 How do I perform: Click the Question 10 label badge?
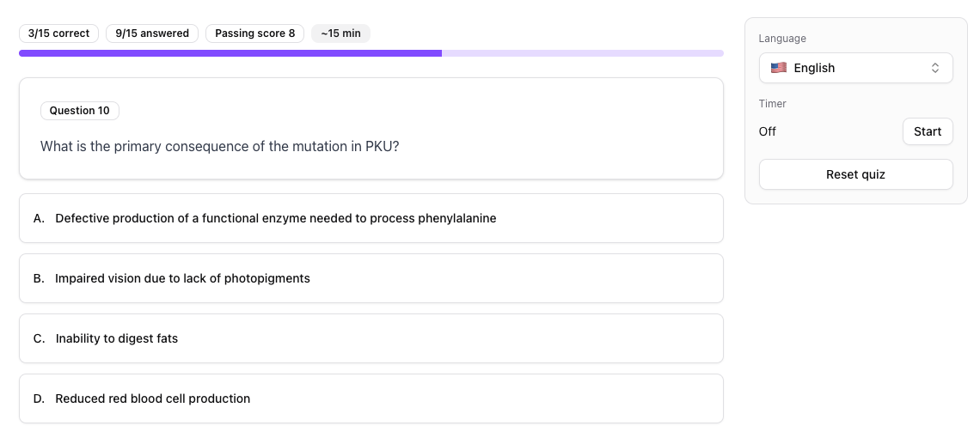coord(80,111)
